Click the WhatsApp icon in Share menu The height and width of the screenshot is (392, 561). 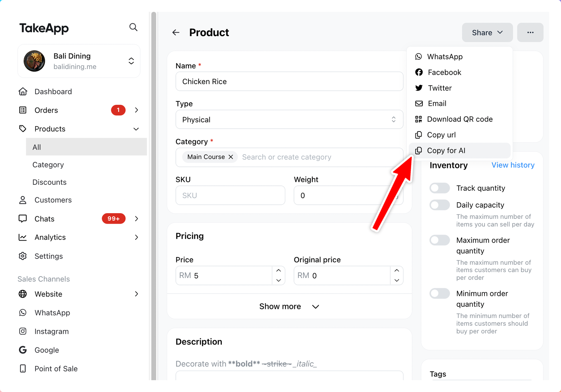419,56
